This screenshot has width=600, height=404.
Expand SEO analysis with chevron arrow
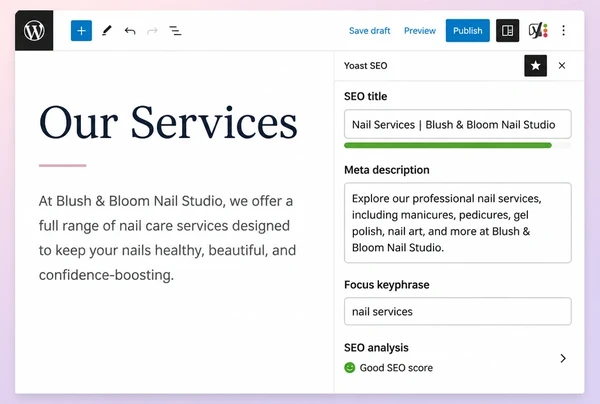(x=563, y=358)
